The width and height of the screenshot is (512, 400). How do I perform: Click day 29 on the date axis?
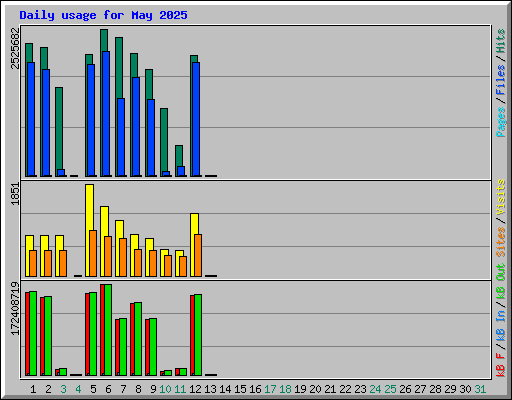450,389
